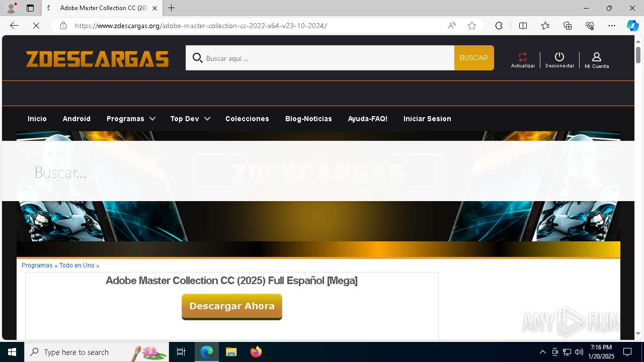Follow the Programas breadcrumb link
Viewport: 644px width, 362px height.
(37, 265)
